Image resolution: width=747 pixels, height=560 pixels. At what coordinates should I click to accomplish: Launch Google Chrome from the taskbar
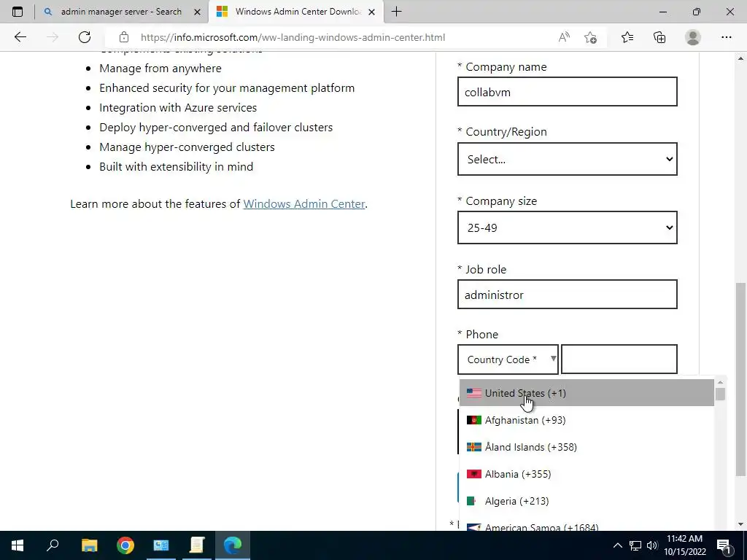(x=125, y=545)
